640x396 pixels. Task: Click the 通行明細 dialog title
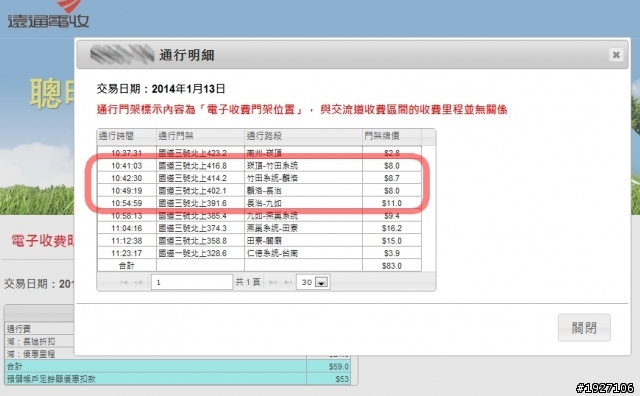pyautogui.click(x=187, y=55)
